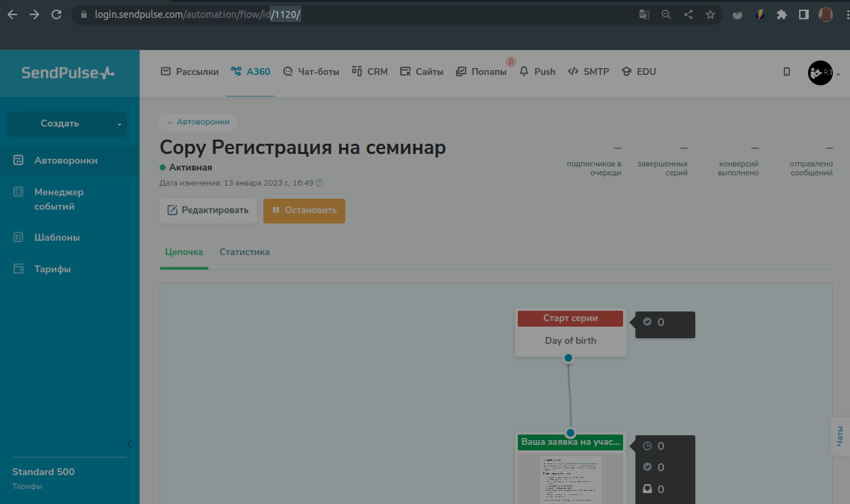Click the address bar URL
This screenshot has height=504, width=850.
tap(198, 14)
